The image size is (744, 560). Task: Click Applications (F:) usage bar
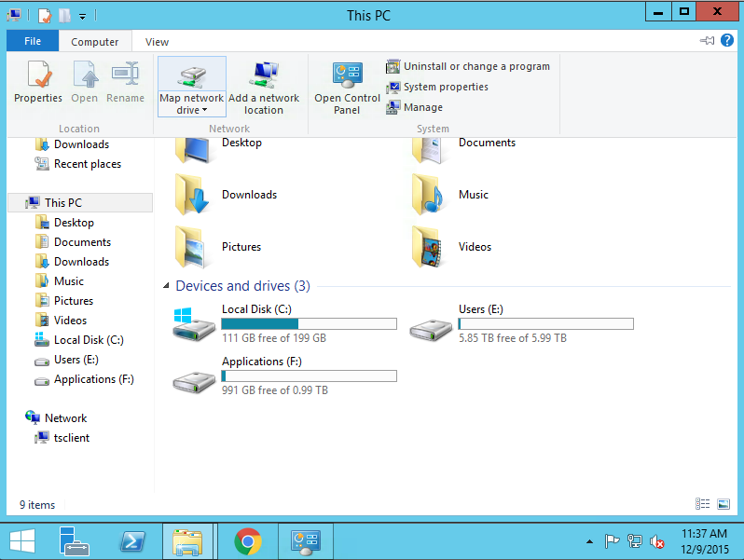point(309,376)
